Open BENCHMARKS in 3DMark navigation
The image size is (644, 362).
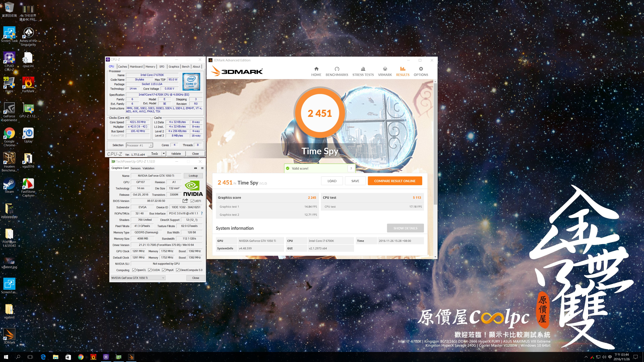[337, 71]
